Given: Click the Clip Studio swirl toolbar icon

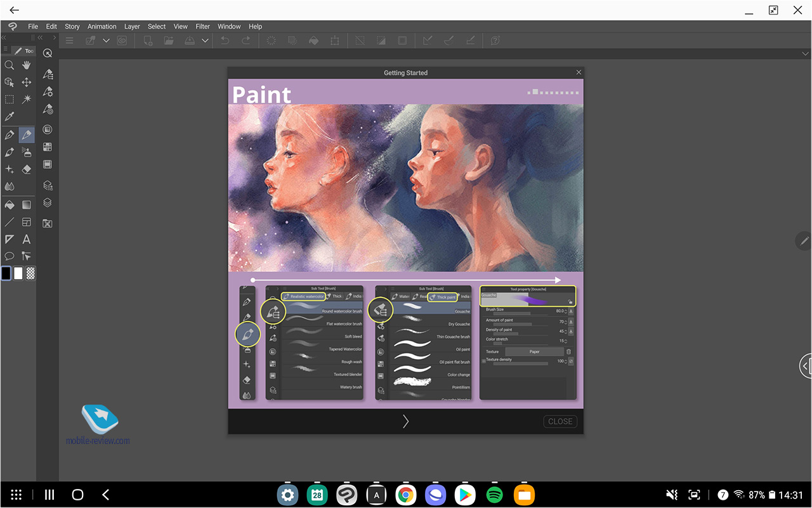Looking at the screenshot, I should [122, 41].
